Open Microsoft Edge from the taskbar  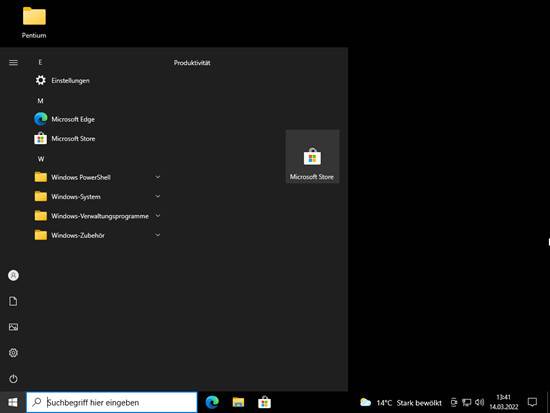tap(212, 402)
